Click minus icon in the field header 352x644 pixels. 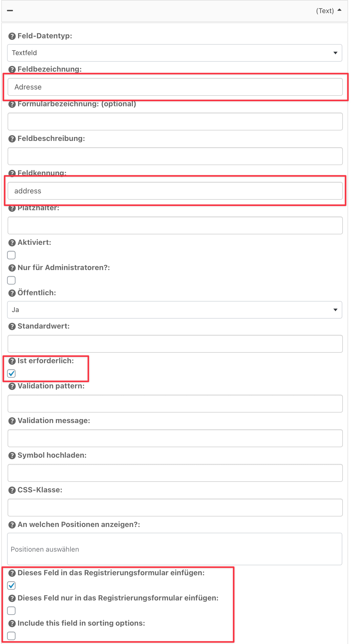tap(10, 10)
